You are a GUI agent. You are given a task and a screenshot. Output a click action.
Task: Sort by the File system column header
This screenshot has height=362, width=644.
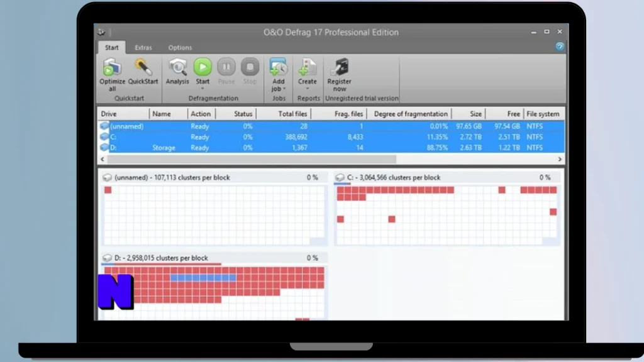pyautogui.click(x=543, y=114)
